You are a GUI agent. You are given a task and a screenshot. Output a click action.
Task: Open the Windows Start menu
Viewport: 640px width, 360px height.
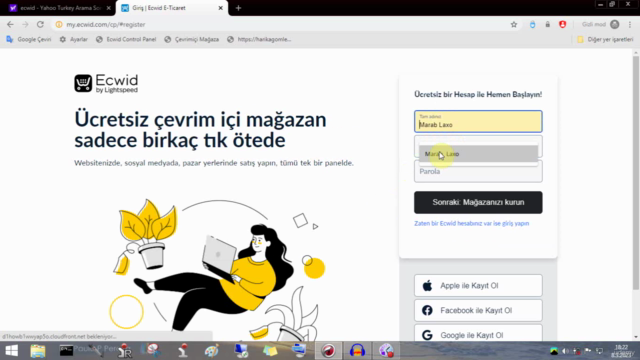[x=11, y=351]
